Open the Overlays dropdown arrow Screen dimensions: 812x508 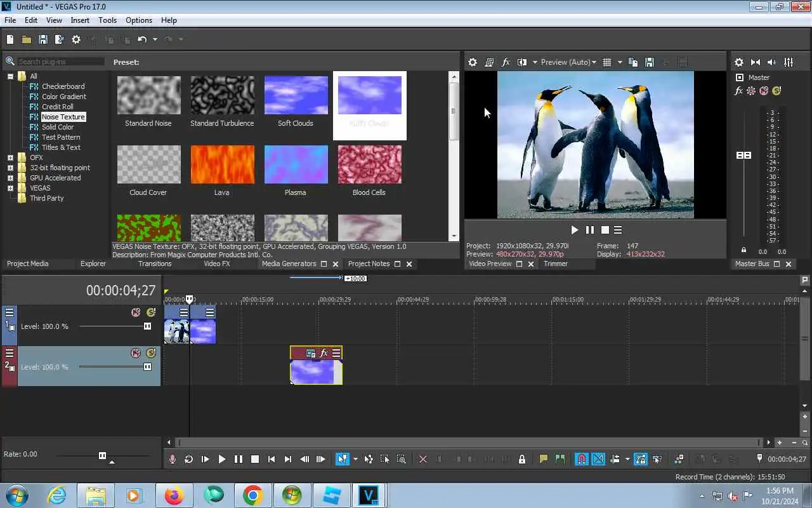[620, 62]
